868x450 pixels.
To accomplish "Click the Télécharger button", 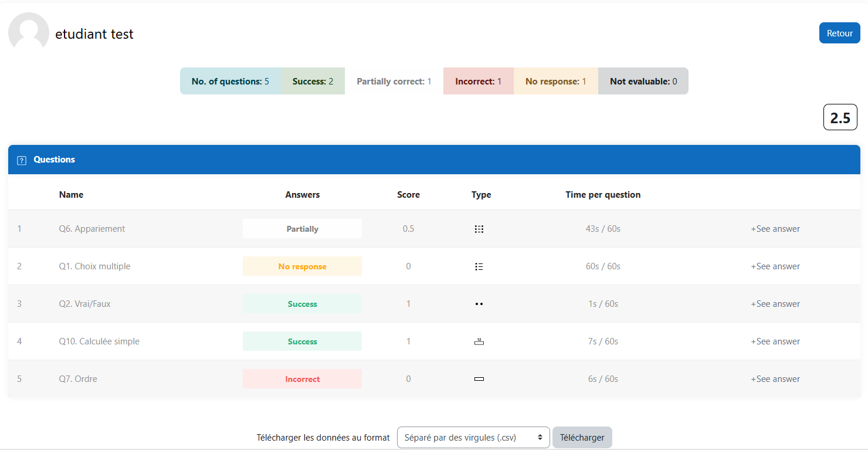I will (582, 437).
